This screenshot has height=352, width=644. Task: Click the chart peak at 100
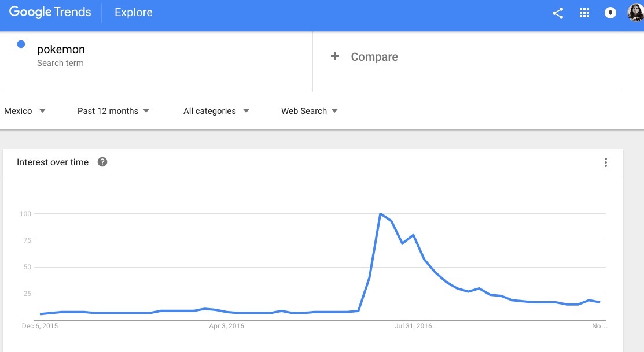tap(381, 214)
